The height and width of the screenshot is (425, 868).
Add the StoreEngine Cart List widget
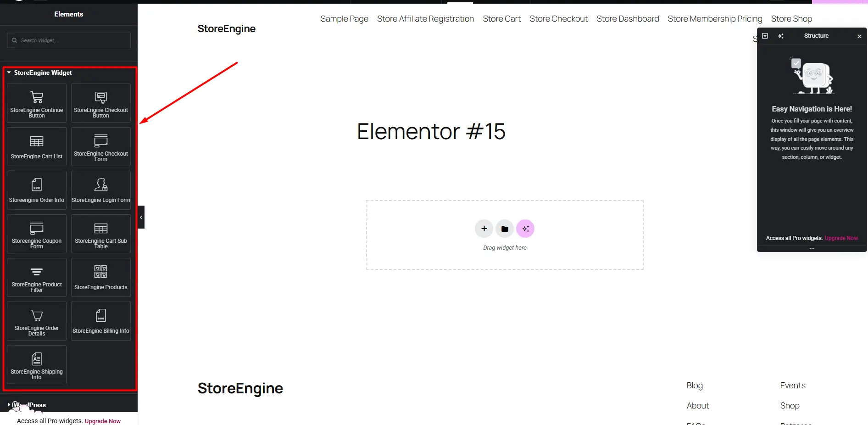pyautogui.click(x=36, y=146)
